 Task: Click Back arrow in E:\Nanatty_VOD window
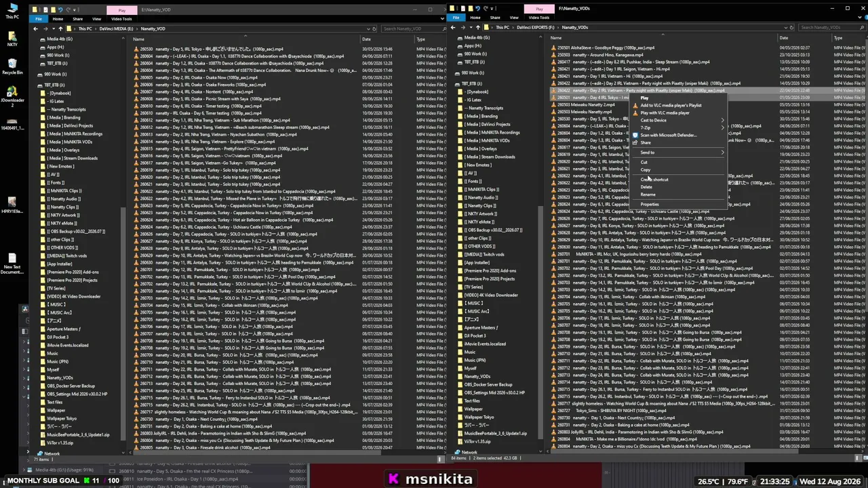click(36, 29)
